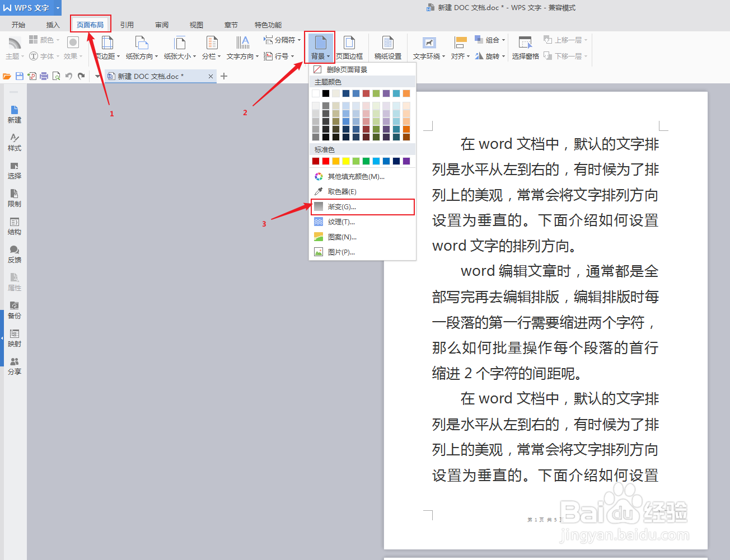Image resolution: width=730 pixels, height=560 pixels.
Task: Click the 反馈 feedback sidebar icon
Action: pyautogui.click(x=15, y=254)
